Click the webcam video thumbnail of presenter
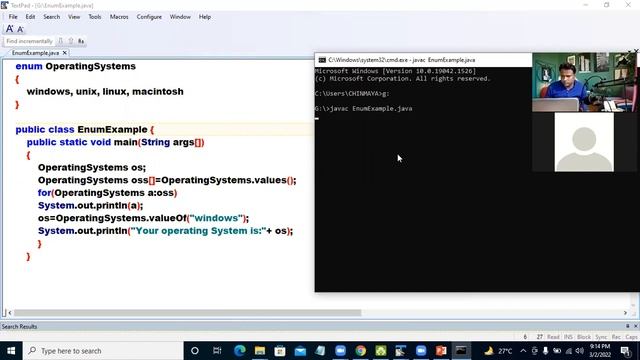The image size is (640, 360). click(584, 82)
